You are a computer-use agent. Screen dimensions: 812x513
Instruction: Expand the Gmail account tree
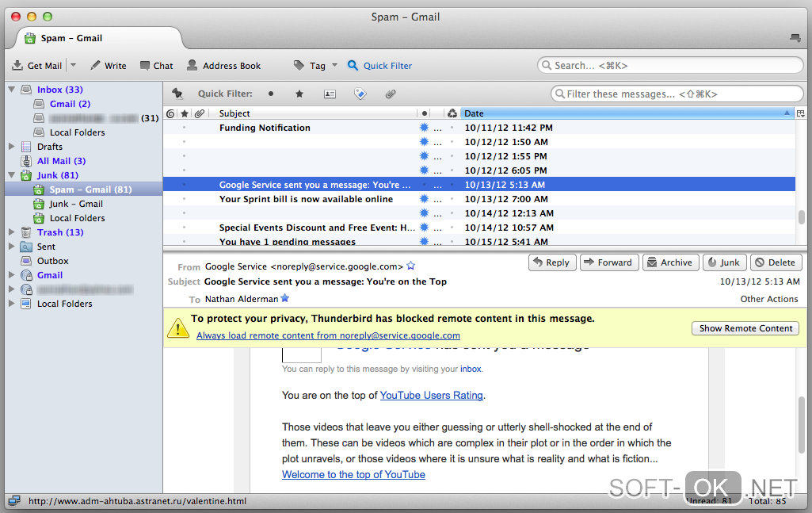click(x=12, y=275)
